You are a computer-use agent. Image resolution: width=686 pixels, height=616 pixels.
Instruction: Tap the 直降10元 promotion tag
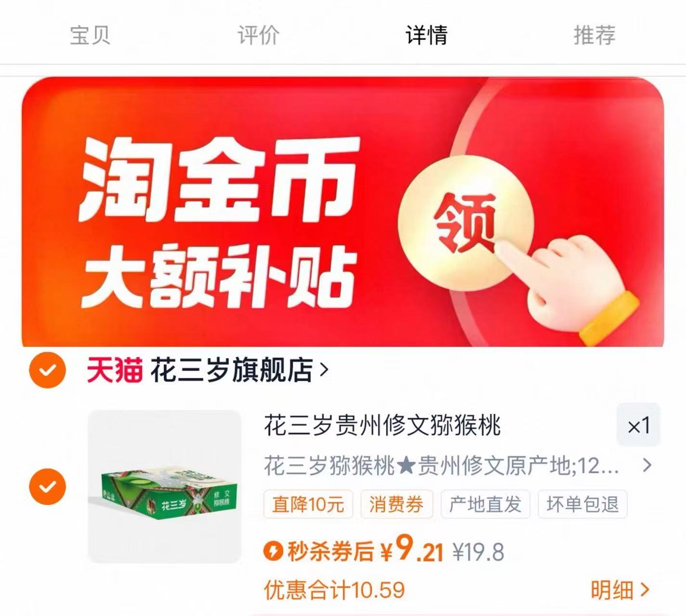coord(308,504)
